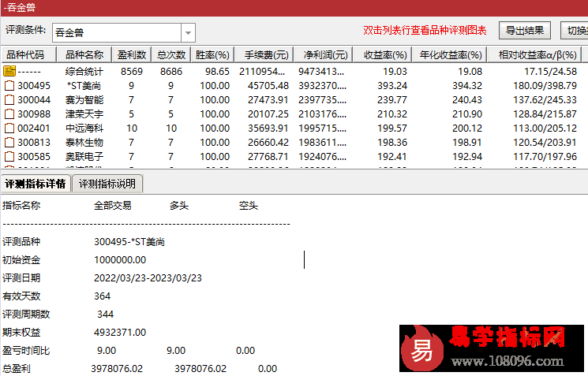Image resolution: width=588 pixels, height=376 pixels.
Task: Sort by the 净利润(元) column header
Action: point(324,55)
